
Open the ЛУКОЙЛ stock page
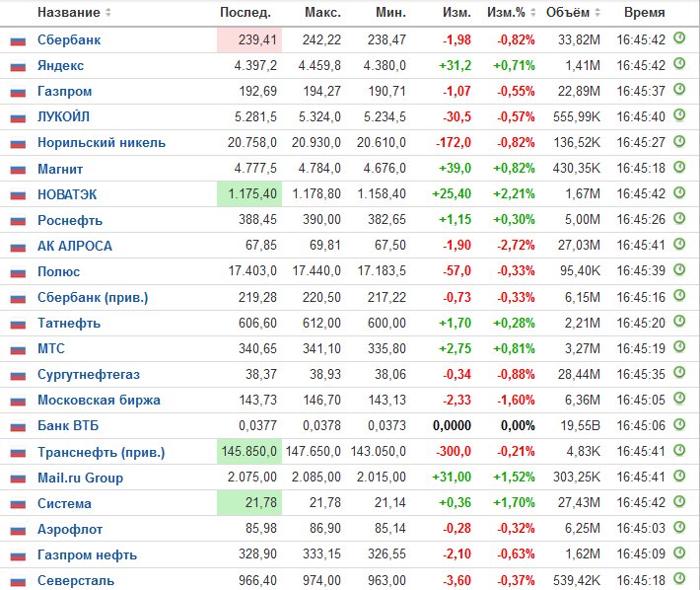tap(63, 117)
